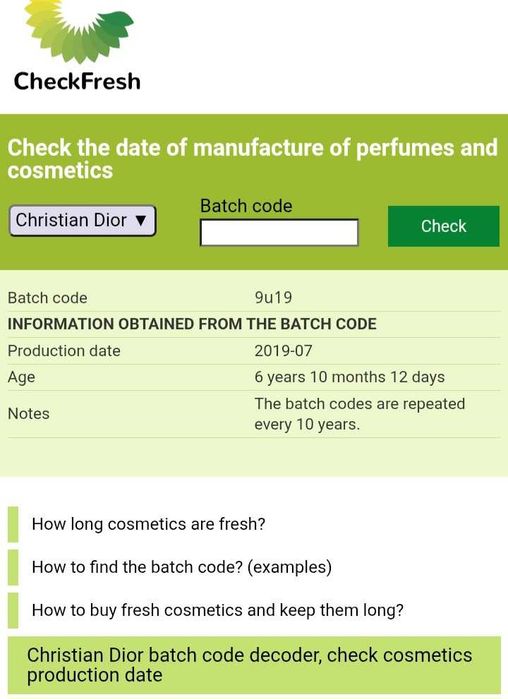Click the production date 2019-07 value
The height and width of the screenshot is (699, 508).
click(x=283, y=351)
